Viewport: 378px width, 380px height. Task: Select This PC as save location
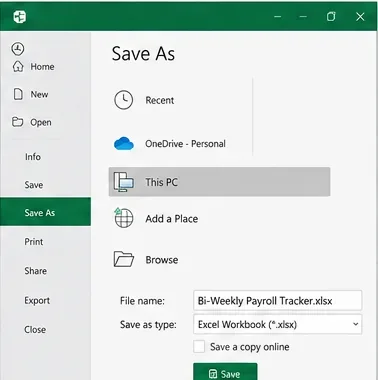[x=219, y=182]
